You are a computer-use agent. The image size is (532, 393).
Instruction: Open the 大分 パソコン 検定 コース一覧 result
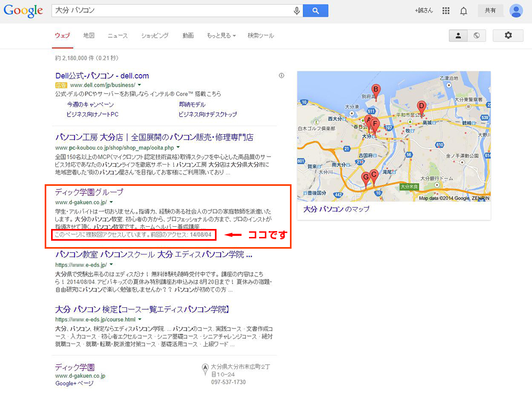(x=143, y=309)
